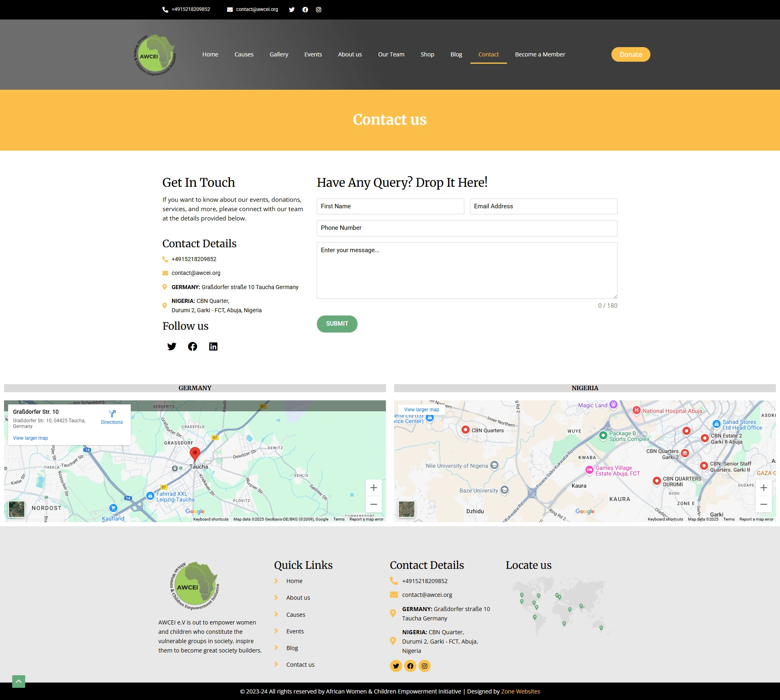The height and width of the screenshot is (700, 780).
Task: Click the Zone Websites link
Action: click(520, 691)
